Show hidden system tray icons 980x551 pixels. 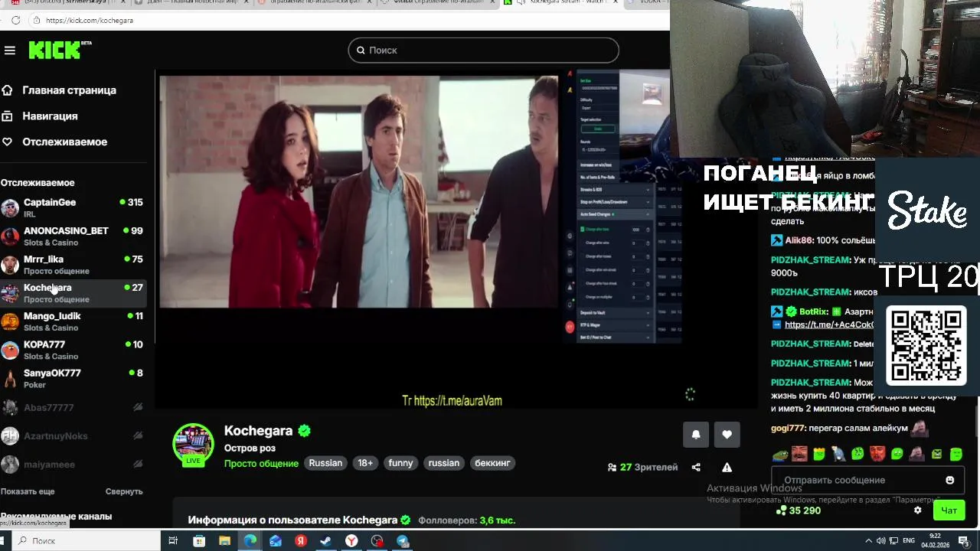coord(869,541)
